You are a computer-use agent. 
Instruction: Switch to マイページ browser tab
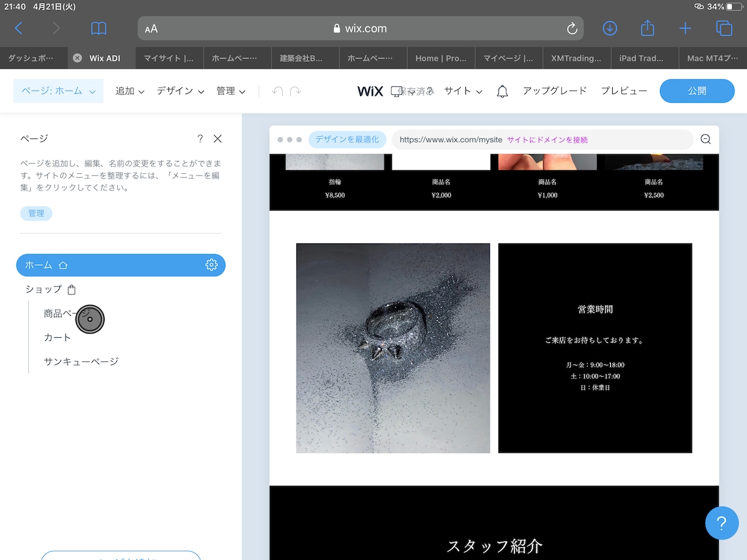509,58
